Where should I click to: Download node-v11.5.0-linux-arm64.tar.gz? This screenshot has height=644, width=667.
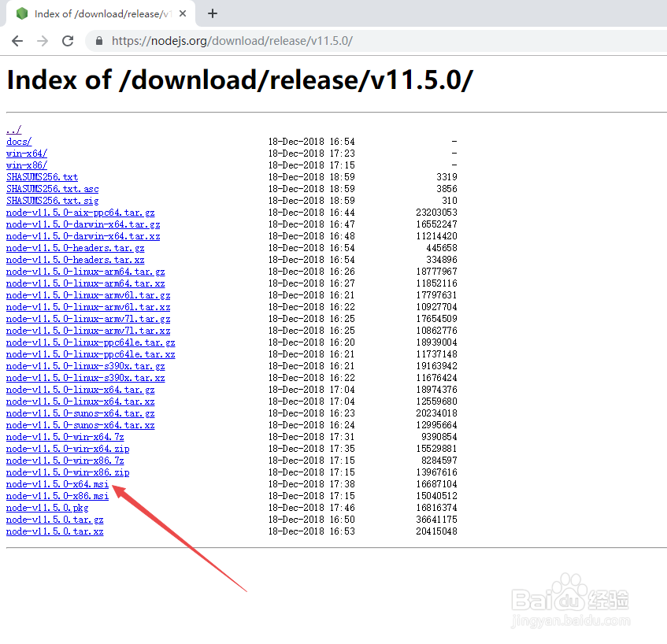(x=86, y=272)
